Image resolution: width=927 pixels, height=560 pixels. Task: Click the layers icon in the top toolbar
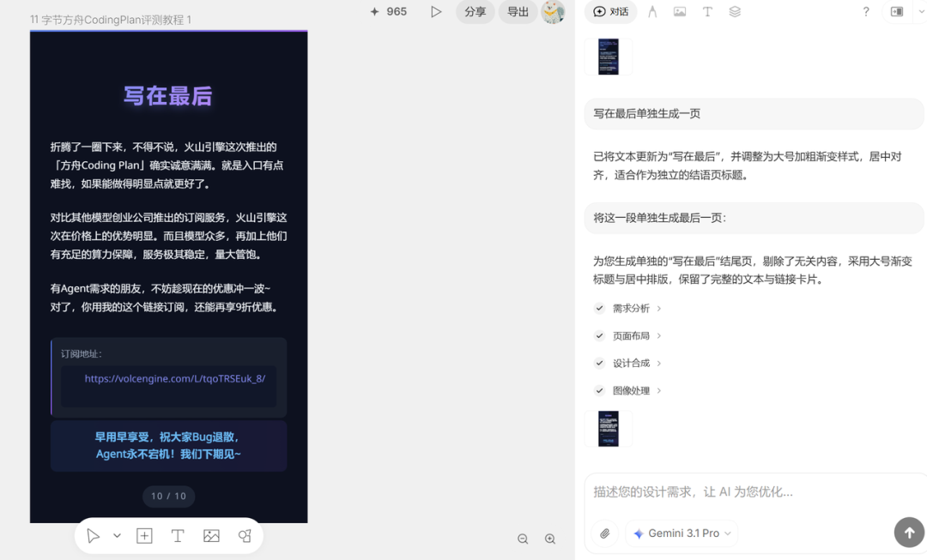click(x=734, y=11)
